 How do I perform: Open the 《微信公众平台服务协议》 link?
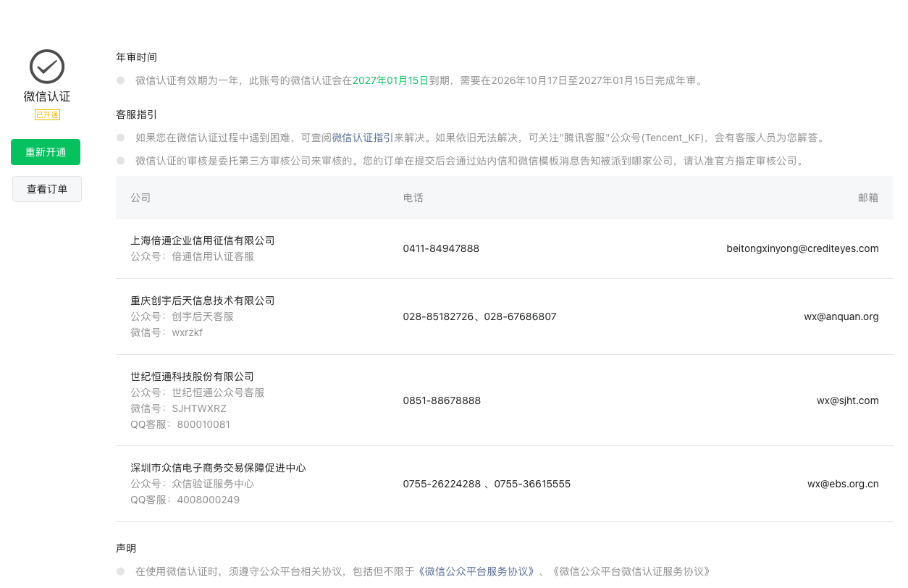click(477, 571)
